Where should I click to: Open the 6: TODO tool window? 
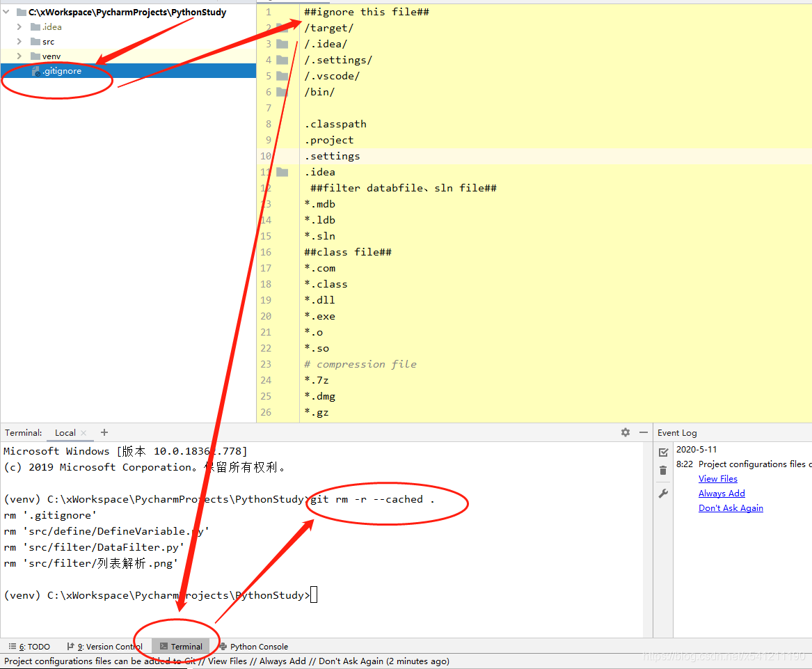tap(29, 646)
